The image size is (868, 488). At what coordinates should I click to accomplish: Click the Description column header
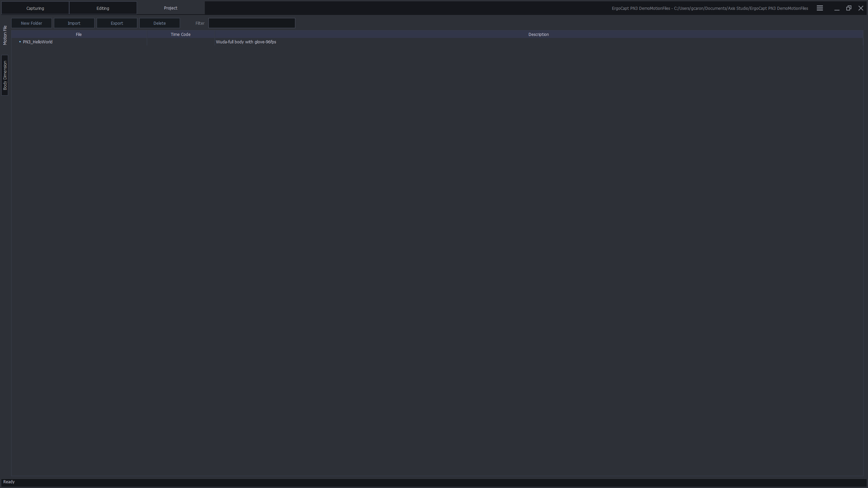538,34
